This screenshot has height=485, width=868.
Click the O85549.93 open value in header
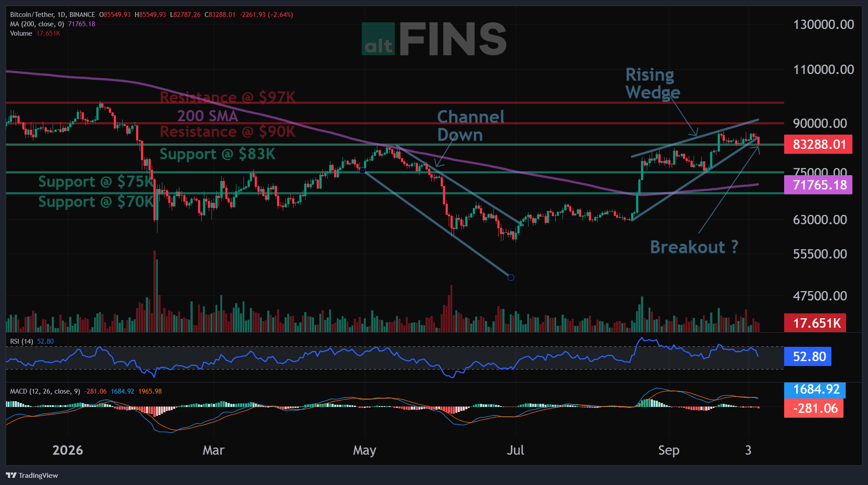point(115,15)
